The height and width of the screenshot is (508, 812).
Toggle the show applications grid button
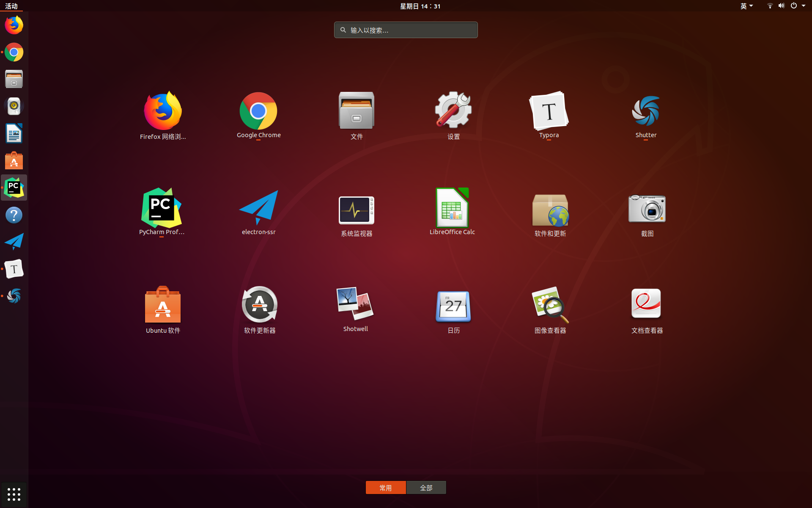point(14,494)
